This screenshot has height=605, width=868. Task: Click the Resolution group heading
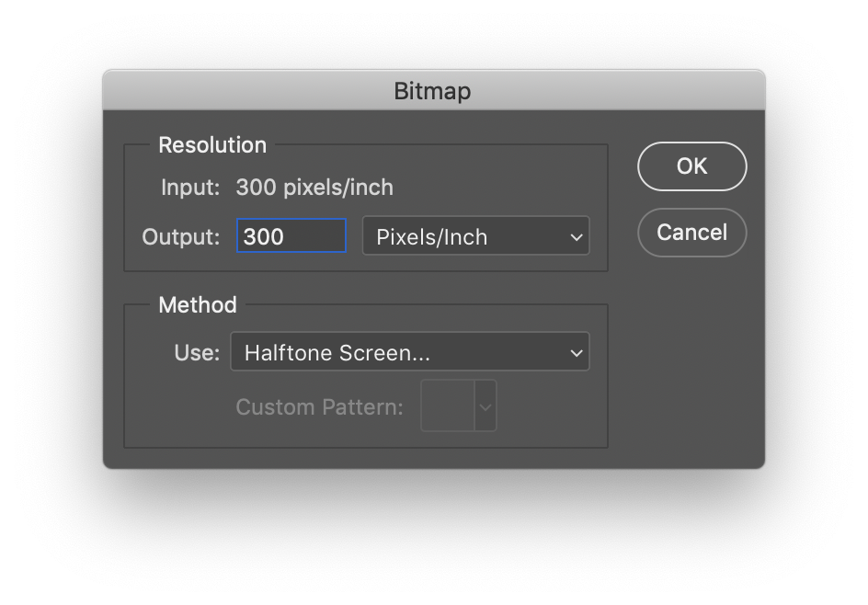tap(212, 145)
